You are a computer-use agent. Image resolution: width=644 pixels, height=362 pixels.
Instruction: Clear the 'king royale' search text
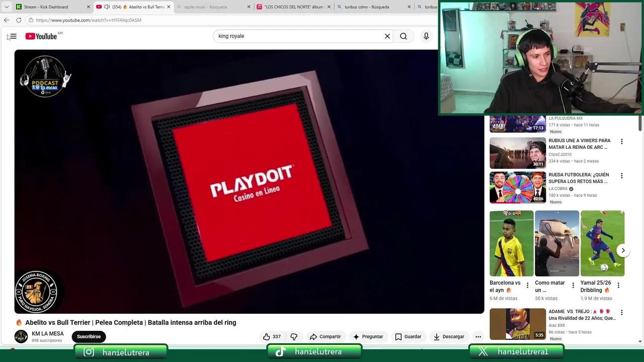click(x=387, y=36)
